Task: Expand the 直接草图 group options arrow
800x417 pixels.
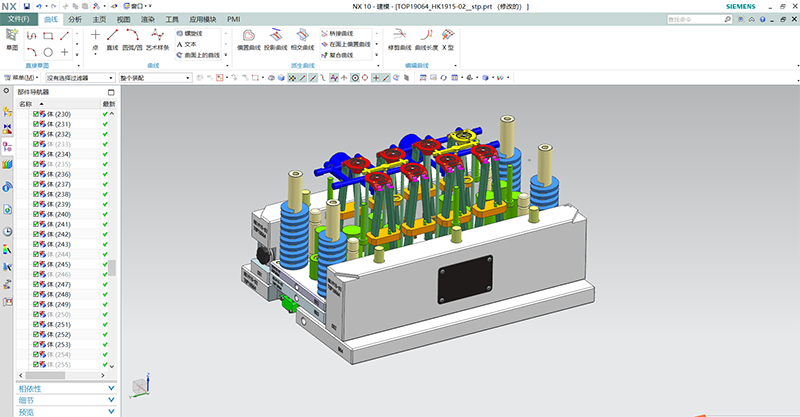Action: click(x=79, y=65)
